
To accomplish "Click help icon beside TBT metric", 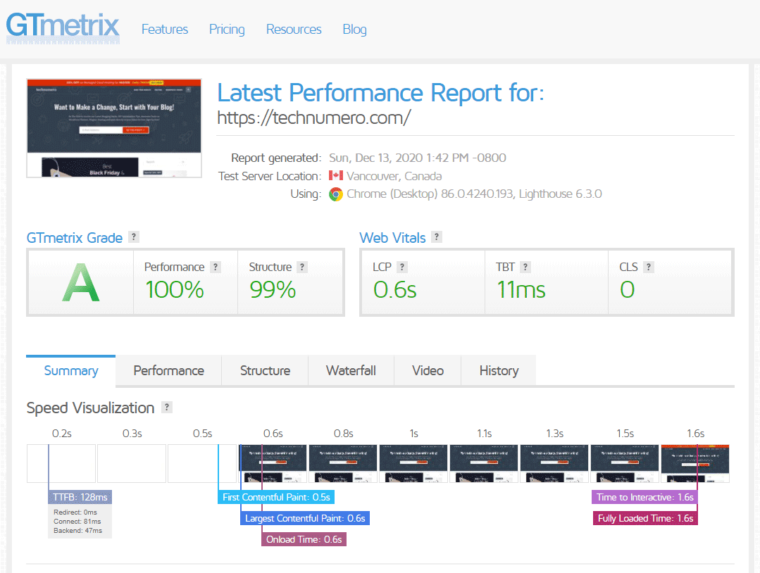I will [x=525, y=267].
